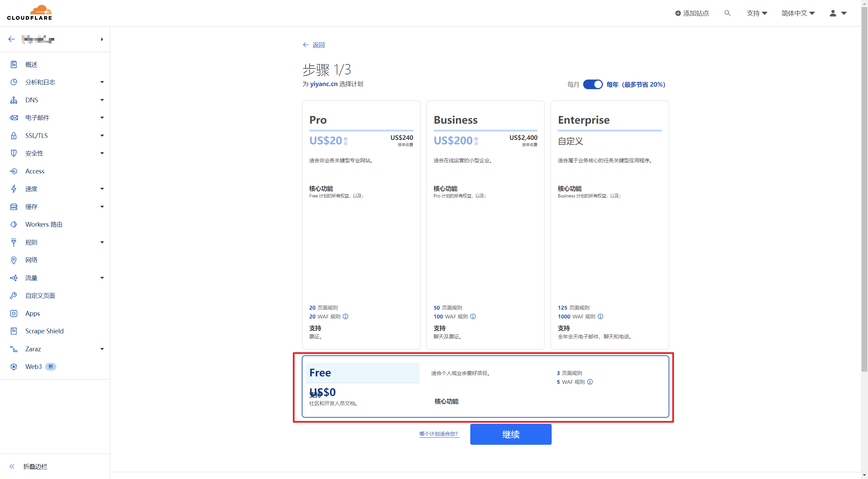Click info icon next to Pro WAF 规则

point(346,316)
